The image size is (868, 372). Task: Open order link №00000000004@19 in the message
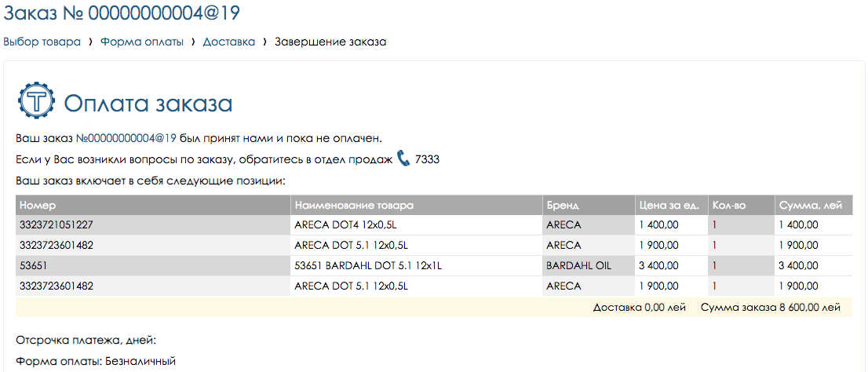(x=126, y=138)
